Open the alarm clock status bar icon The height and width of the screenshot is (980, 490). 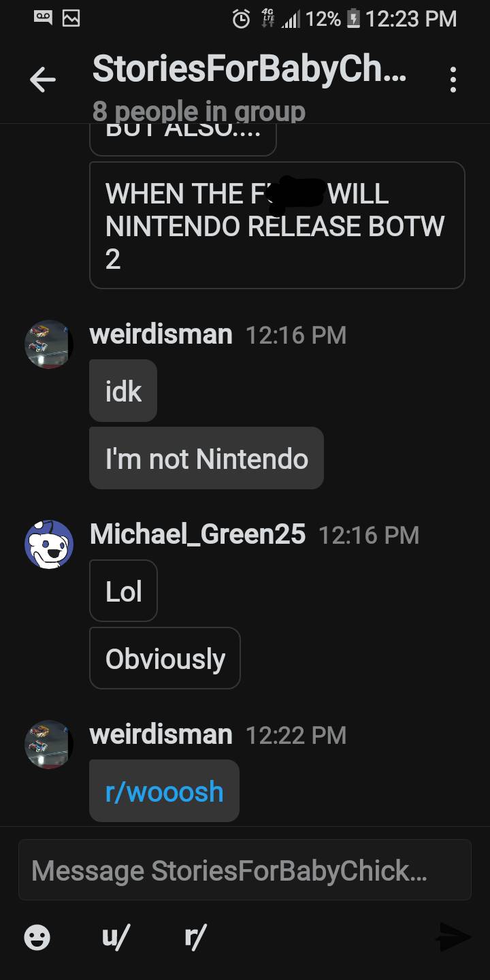point(241,19)
